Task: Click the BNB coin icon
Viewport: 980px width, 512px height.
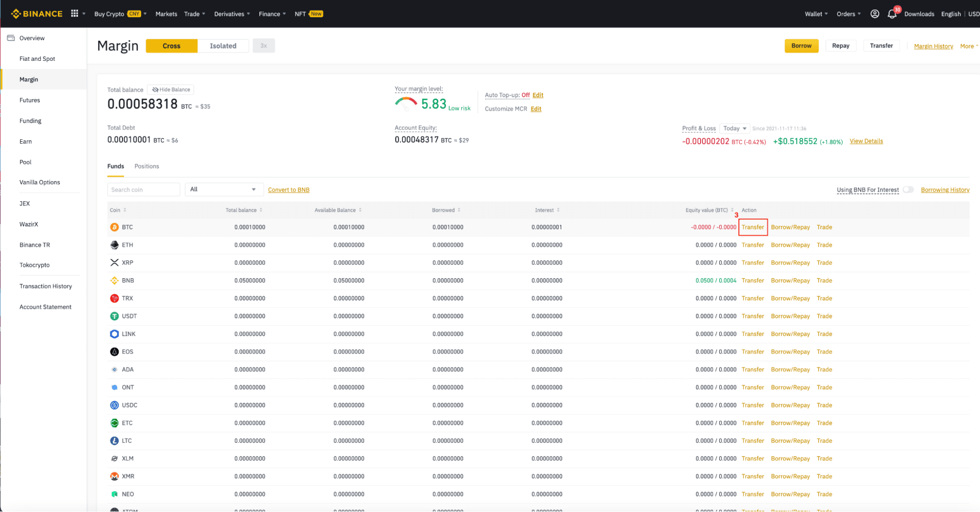Action: [114, 281]
